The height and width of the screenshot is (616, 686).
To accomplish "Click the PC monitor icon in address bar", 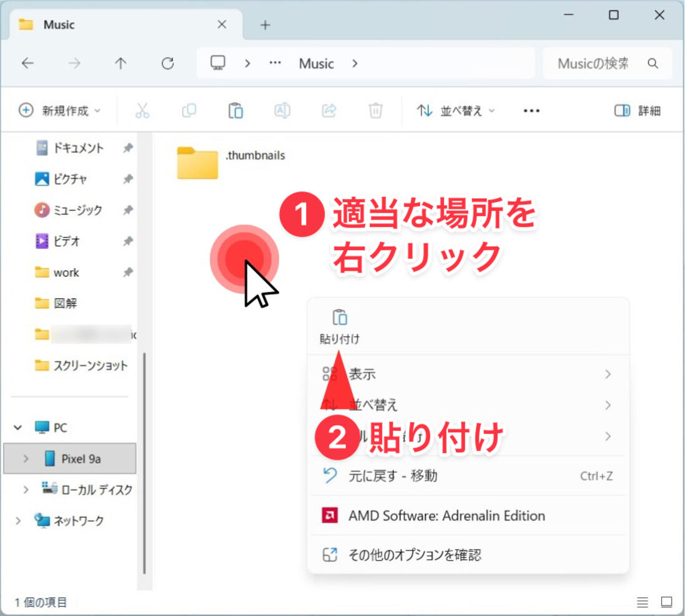I will [x=218, y=62].
